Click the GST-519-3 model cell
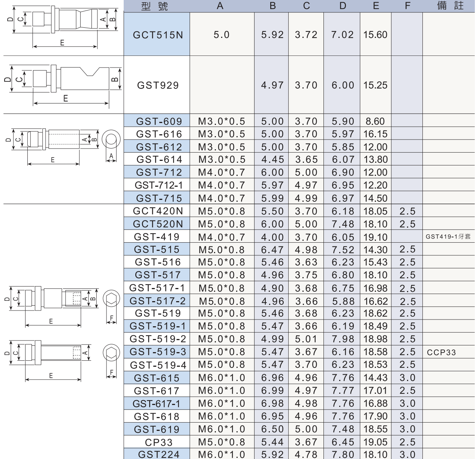Image resolution: width=476 pixels, height=459 pixels. click(x=157, y=352)
